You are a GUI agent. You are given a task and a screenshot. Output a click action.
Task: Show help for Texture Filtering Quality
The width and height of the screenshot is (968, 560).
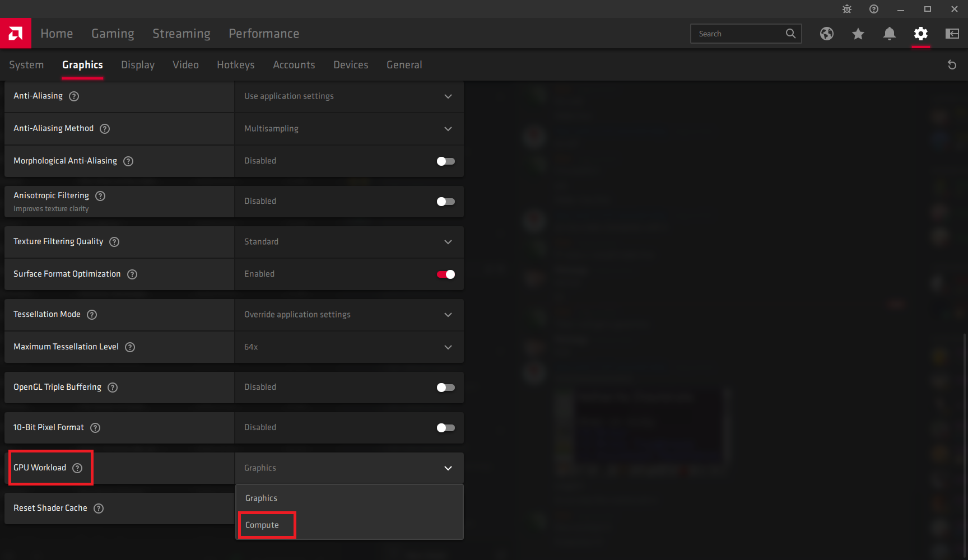tap(114, 242)
